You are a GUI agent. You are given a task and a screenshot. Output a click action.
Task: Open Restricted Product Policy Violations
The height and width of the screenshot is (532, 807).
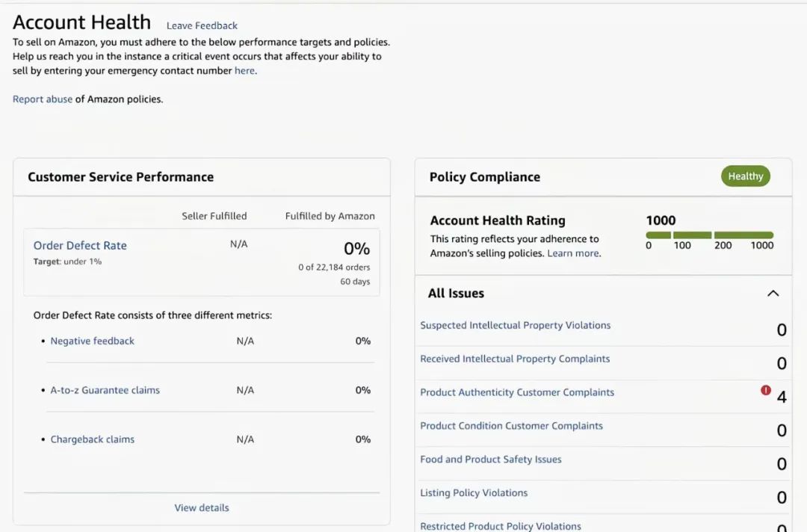pos(500,526)
